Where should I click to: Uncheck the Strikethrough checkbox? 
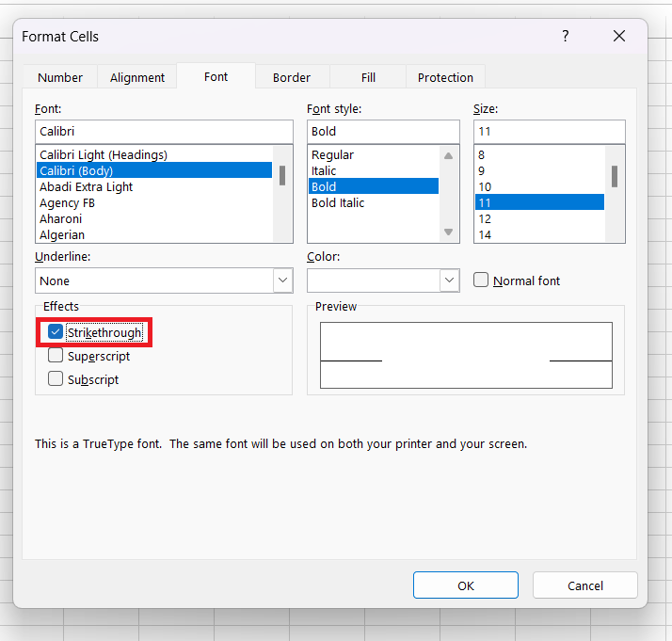click(x=56, y=331)
